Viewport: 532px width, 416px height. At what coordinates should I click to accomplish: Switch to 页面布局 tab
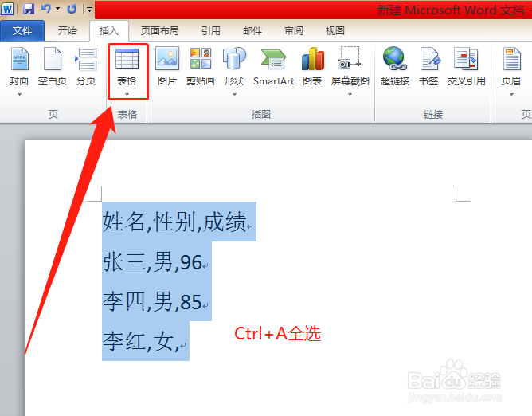coord(160,30)
